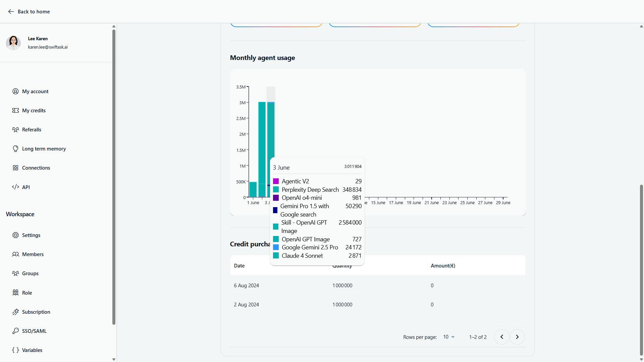Click the SSO/SAML key icon
Image resolution: width=644 pixels, height=362 pixels.
pyautogui.click(x=15, y=331)
